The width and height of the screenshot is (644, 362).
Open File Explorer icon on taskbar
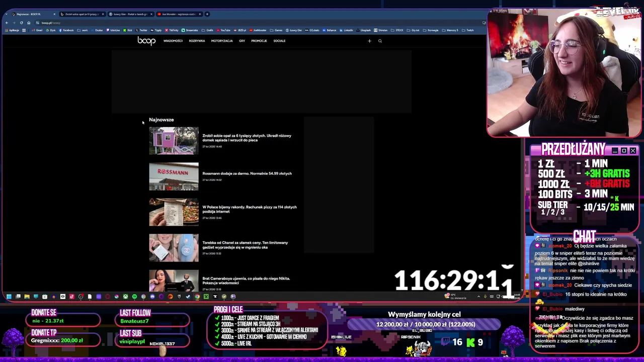pyautogui.click(x=27, y=297)
